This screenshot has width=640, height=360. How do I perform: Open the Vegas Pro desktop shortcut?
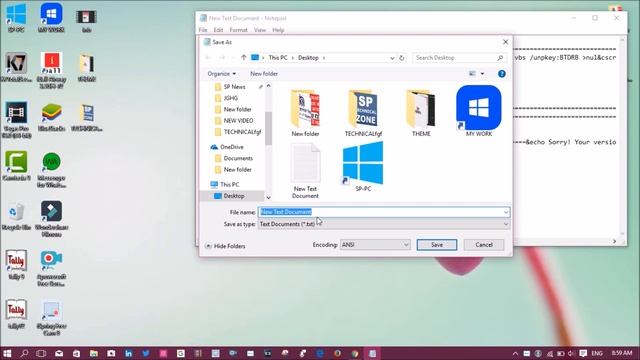pos(16,120)
